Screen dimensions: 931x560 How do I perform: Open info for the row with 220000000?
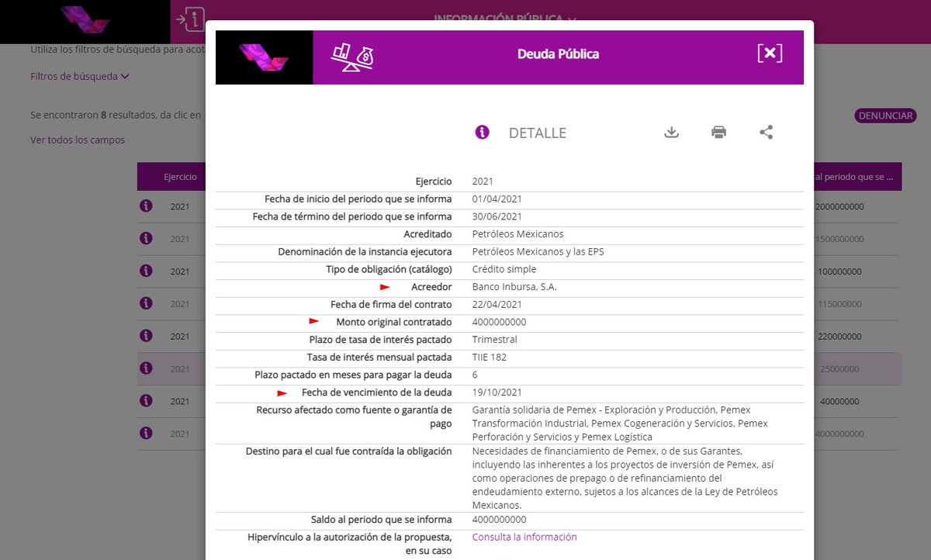[145, 336]
